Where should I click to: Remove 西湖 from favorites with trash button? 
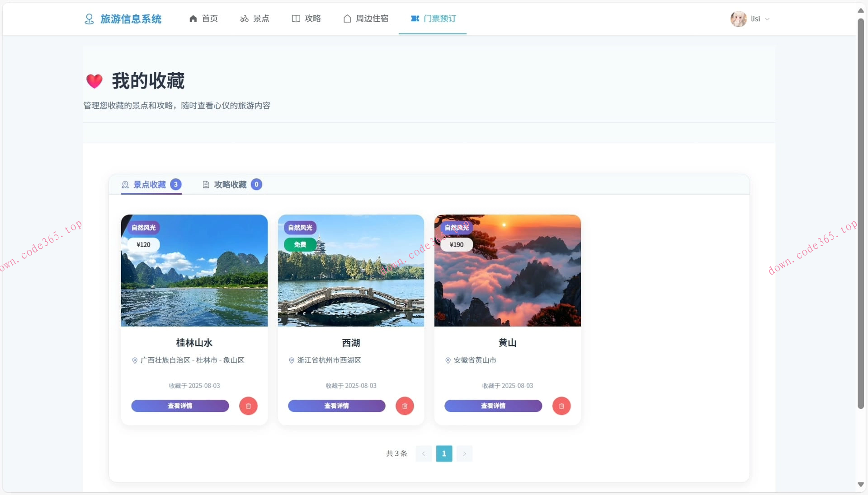coord(405,406)
